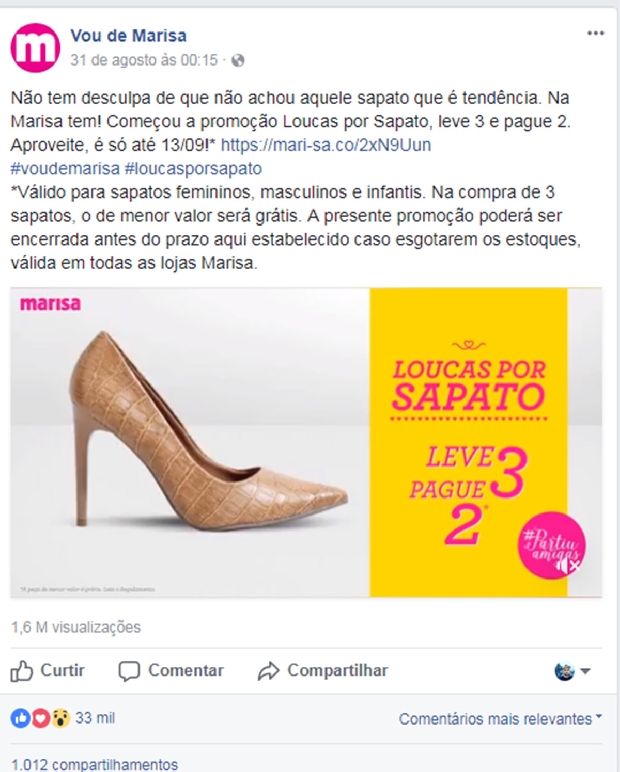Click the #loucasporsapato hashtag
Viewport: 620px width, 772px height.
click(x=193, y=169)
